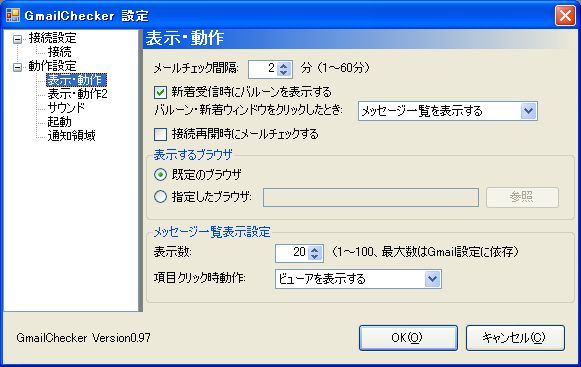Click the GmailChecker Version0.97 text
Screen dimensions: 581x367
[x=83, y=338]
